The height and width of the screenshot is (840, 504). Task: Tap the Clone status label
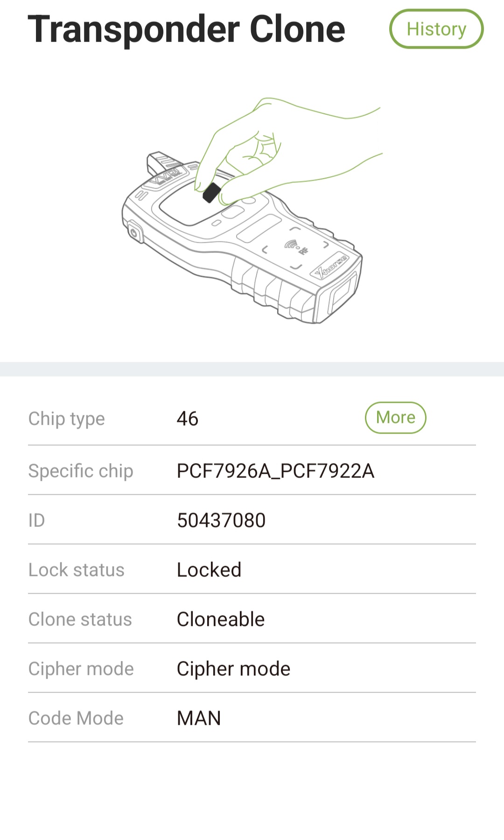[80, 619]
